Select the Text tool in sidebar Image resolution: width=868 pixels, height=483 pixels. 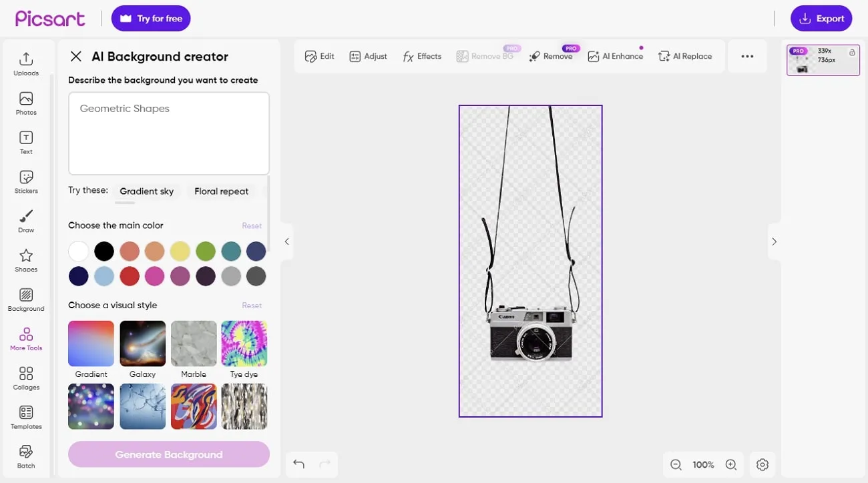click(x=25, y=141)
